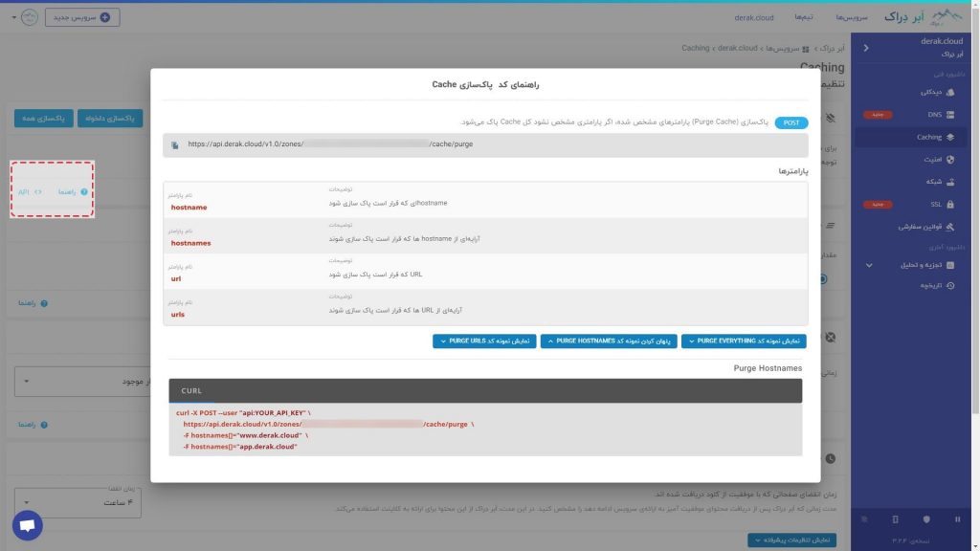Click the سرویس جدید new service button
The image size is (980, 551).
82,17
